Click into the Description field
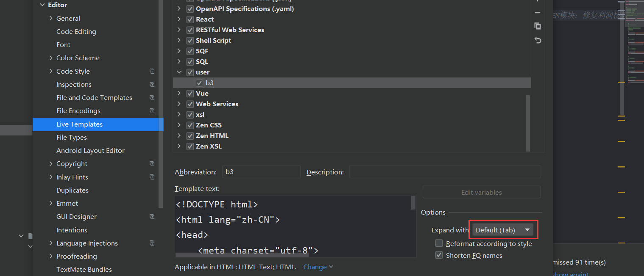 point(444,172)
